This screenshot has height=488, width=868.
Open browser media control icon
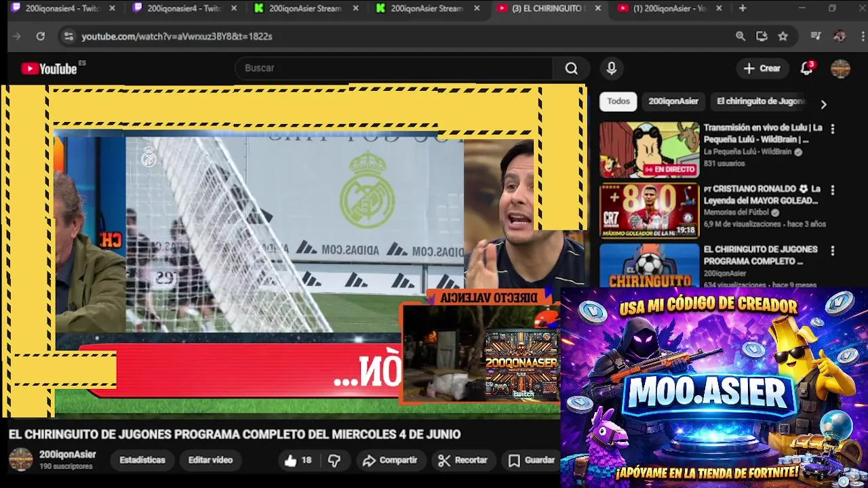(x=816, y=36)
